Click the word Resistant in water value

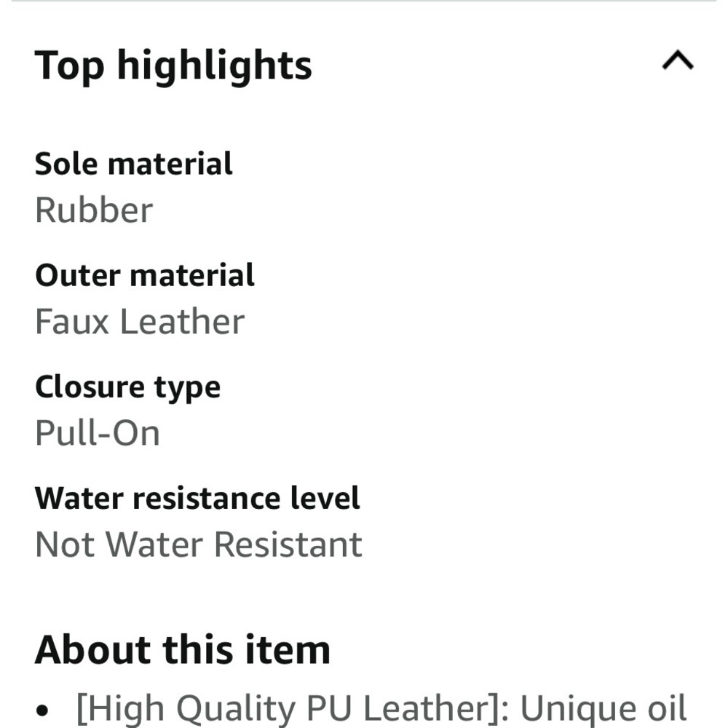coord(288,545)
